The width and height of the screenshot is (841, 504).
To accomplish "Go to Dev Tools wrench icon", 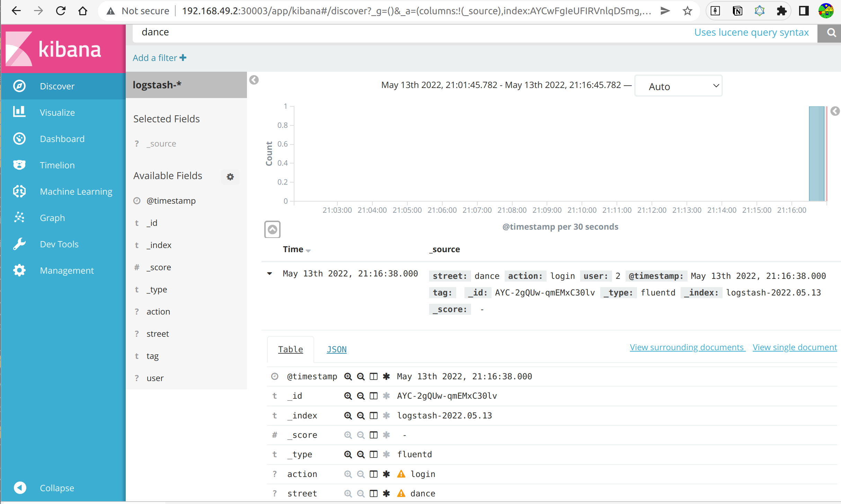I will click(x=19, y=244).
